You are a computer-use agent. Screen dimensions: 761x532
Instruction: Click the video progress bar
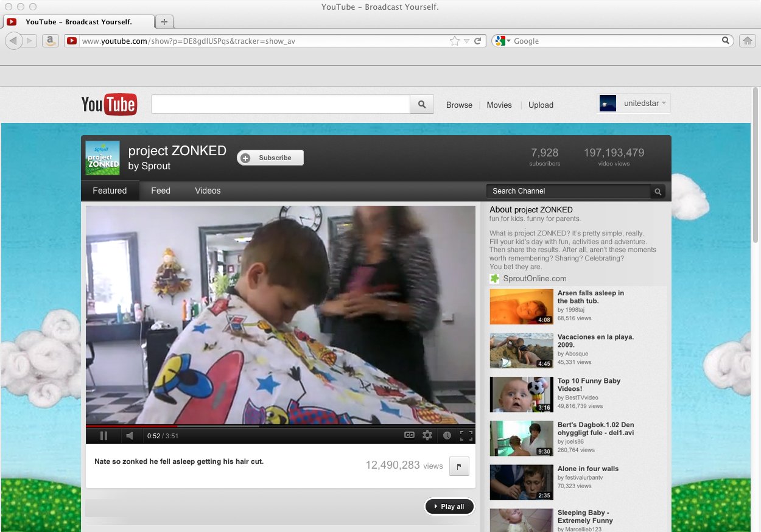click(281, 425)
